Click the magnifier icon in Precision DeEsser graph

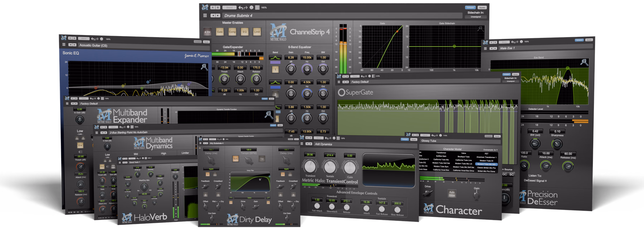(584, 62)
